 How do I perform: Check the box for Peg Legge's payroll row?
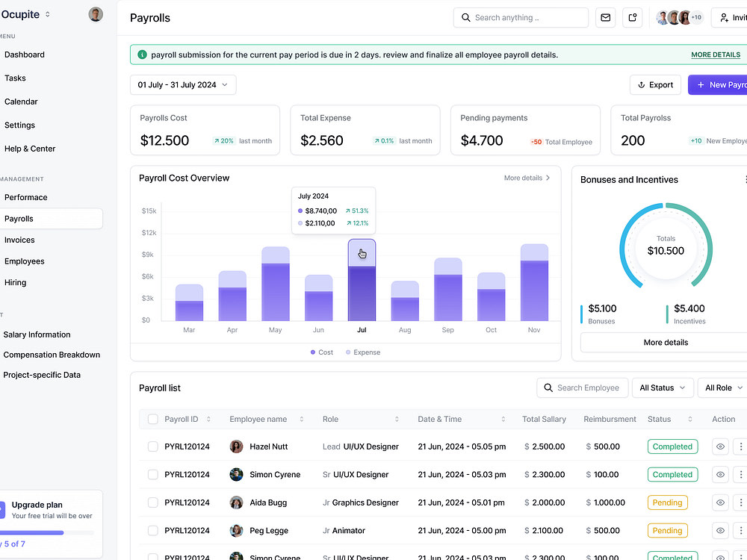click(153, 530)
